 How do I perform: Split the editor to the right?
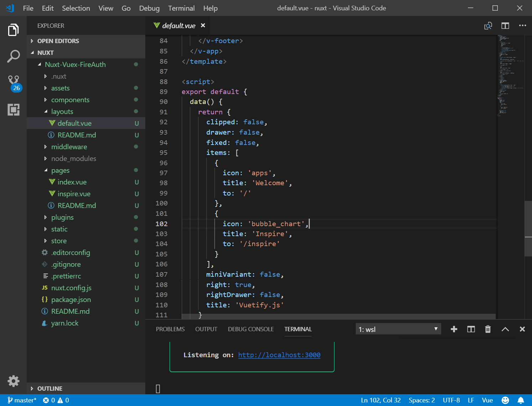(505, 26)
